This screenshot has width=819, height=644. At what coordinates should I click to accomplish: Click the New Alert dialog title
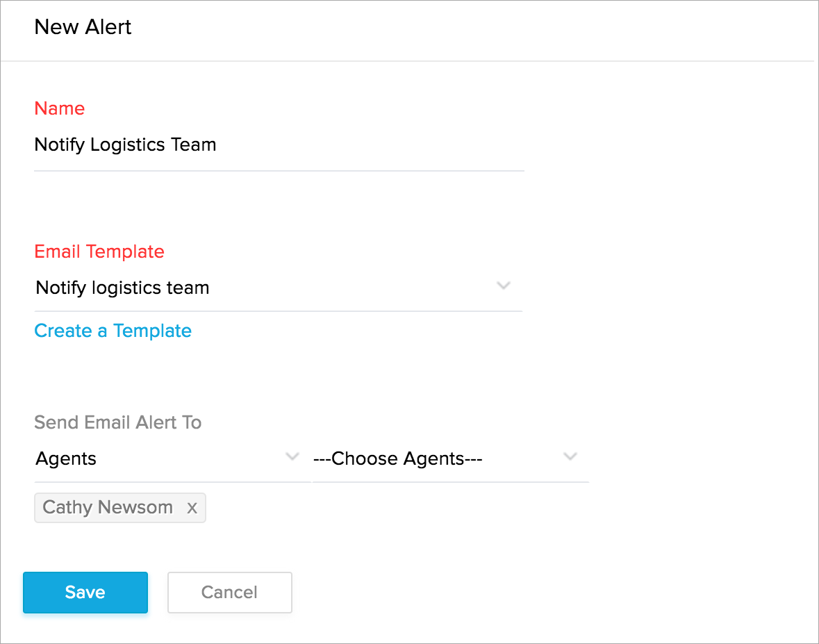coord(83,27)
